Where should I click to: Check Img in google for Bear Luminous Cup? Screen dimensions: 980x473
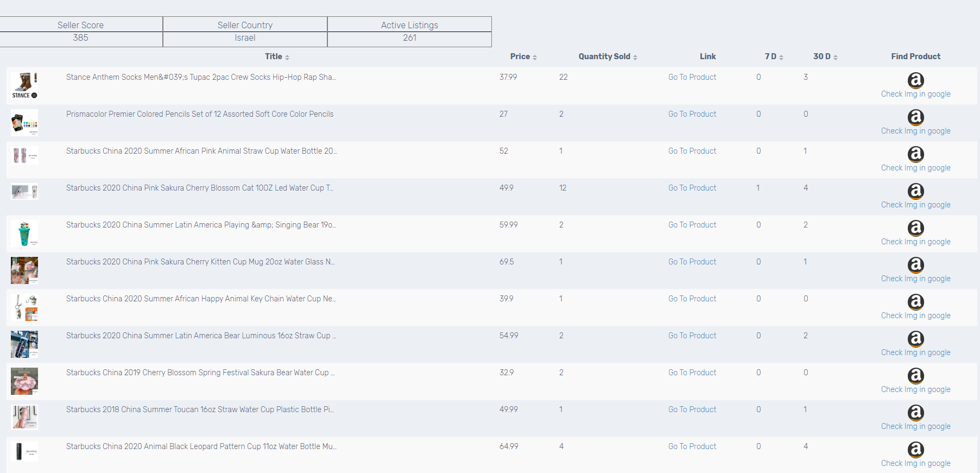pyautogui.click(x=915, y=352)
